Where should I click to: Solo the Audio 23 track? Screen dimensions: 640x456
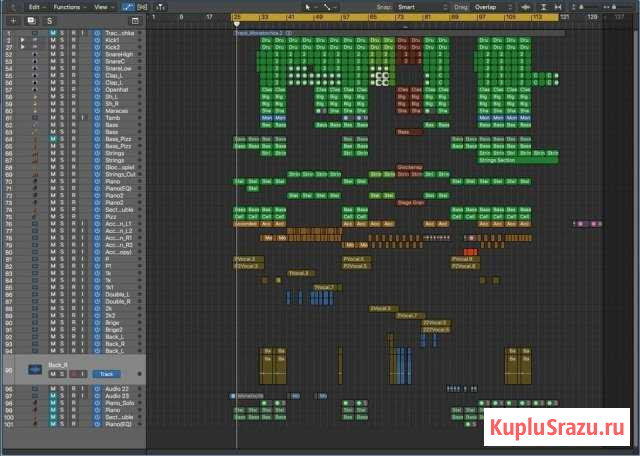(62, 396)
